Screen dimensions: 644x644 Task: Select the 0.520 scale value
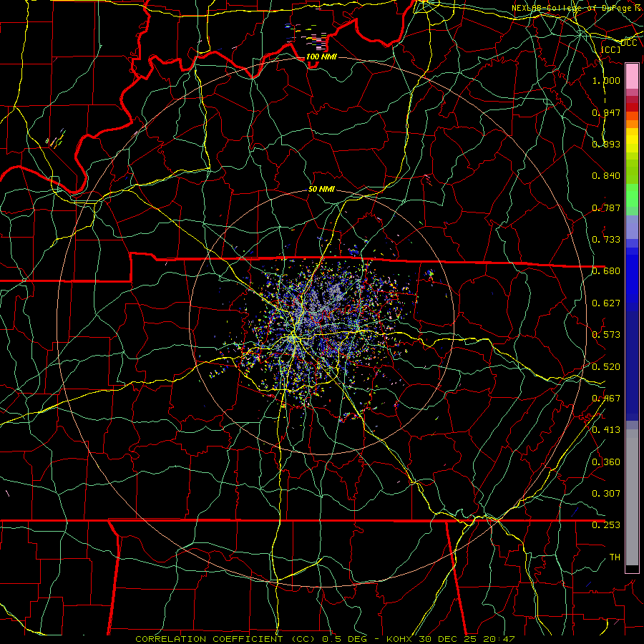tap(606, 366)
